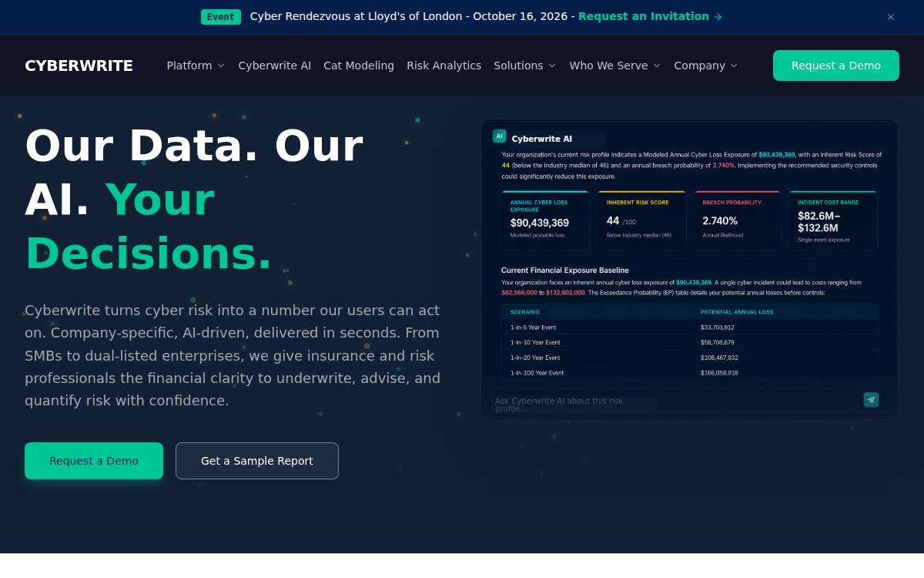Go to Cat Modeling page
Image resolution: width=924 pixels, height=578 pixels.
[359, 66]
